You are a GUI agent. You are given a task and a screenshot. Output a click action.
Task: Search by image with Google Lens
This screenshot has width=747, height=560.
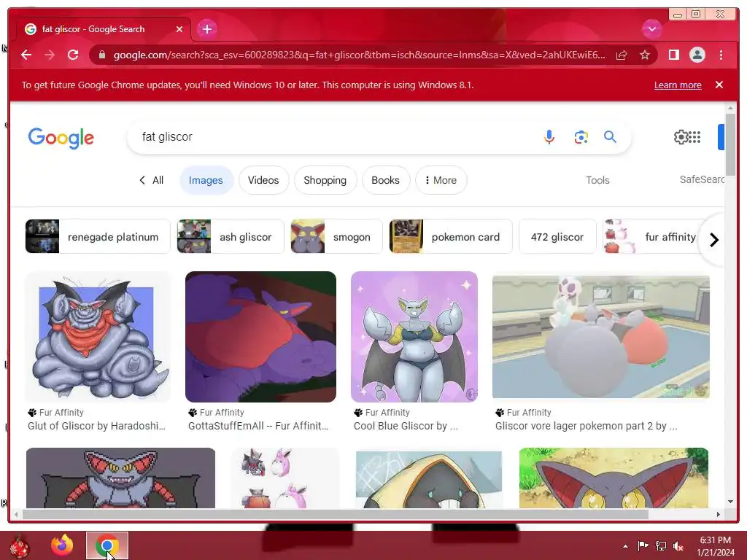point(581,137)
